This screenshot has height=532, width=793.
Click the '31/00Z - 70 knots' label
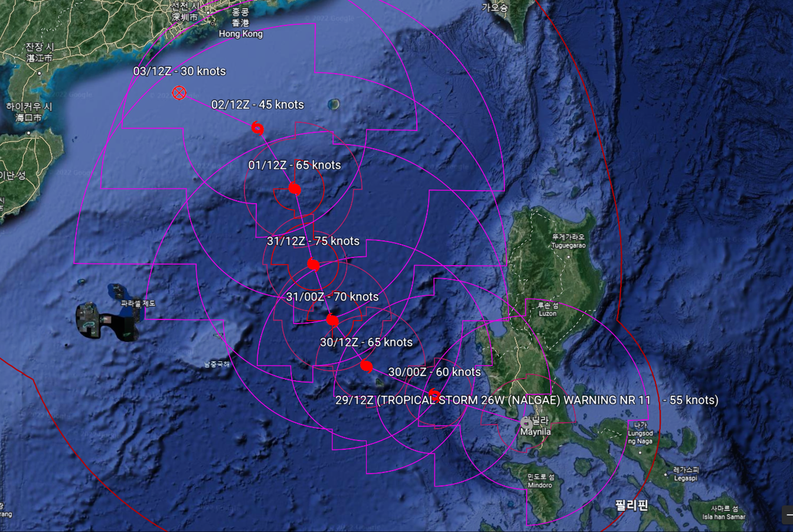[332, 296]
